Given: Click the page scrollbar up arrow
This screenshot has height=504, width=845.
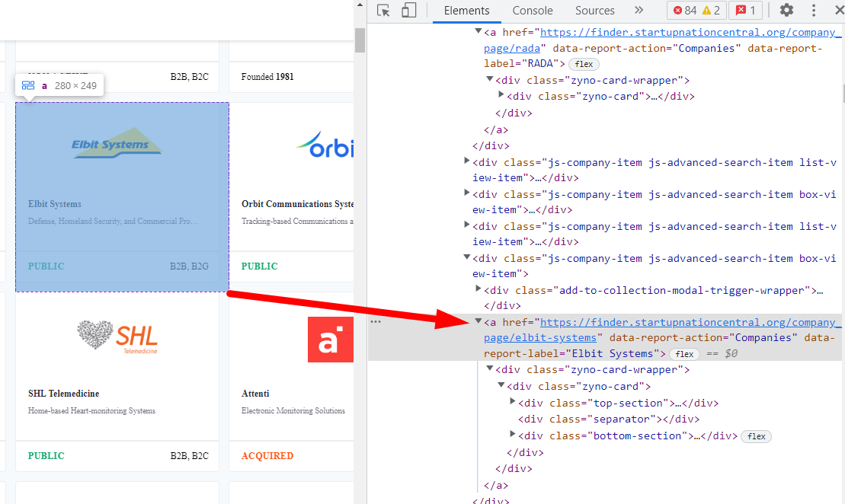Looking at the screenshot, I should pyautogui.click(x=360, y=5).
